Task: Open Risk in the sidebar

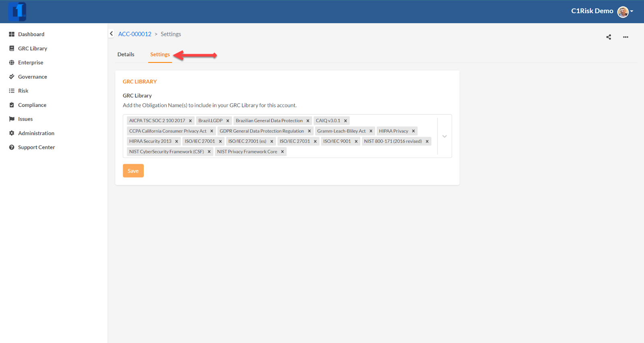Action: coord(23,91)
